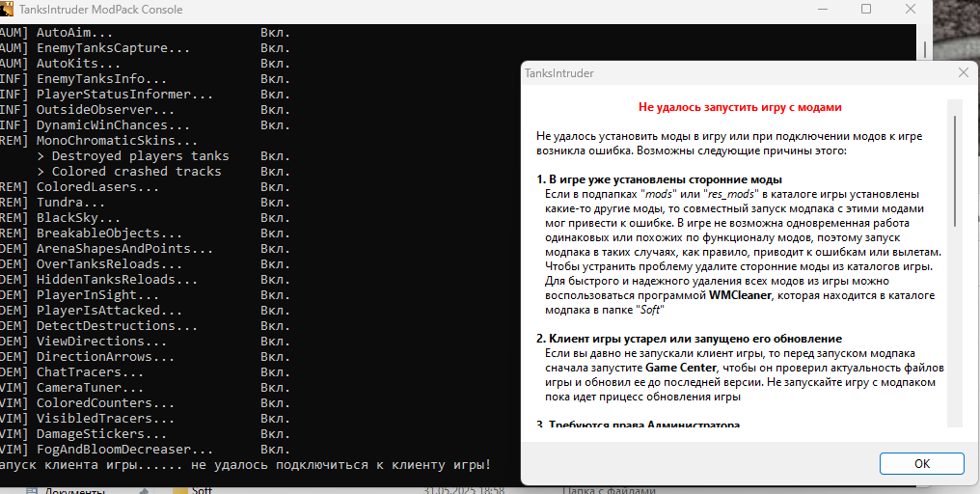Click the FogAndBloomDecreaser console line

(x=125, y=449)
